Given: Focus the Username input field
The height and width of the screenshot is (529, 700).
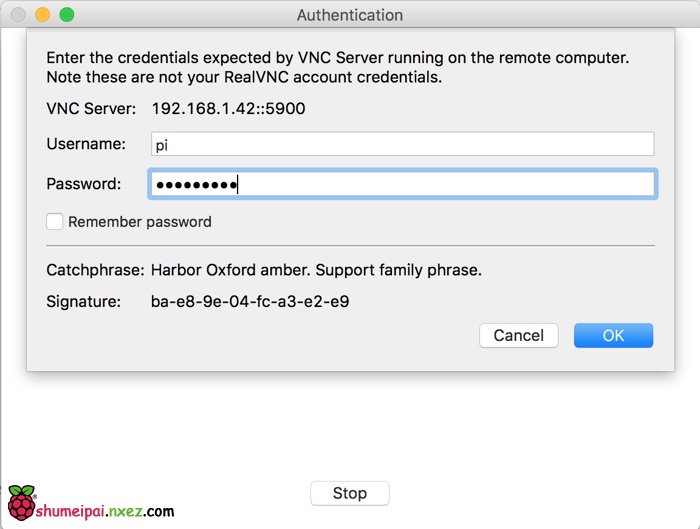Looking at the screenshot, I should pyautogui.click(x=402, y=144).
